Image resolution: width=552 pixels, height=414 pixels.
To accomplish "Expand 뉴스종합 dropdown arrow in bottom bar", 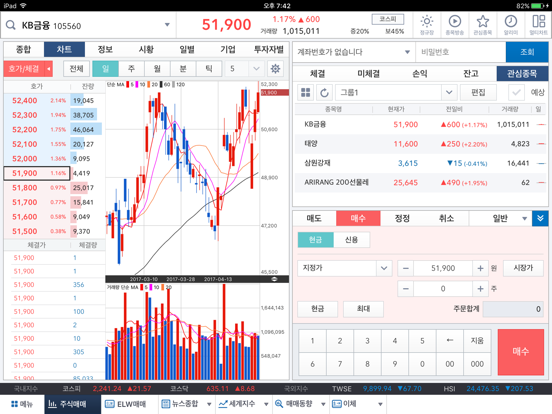I will click(209, 404).
